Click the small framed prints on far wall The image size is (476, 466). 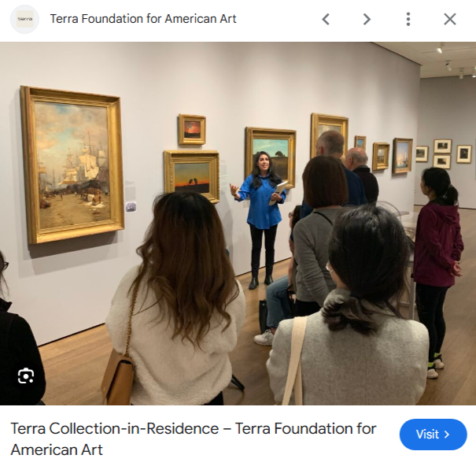pos(443,153)
